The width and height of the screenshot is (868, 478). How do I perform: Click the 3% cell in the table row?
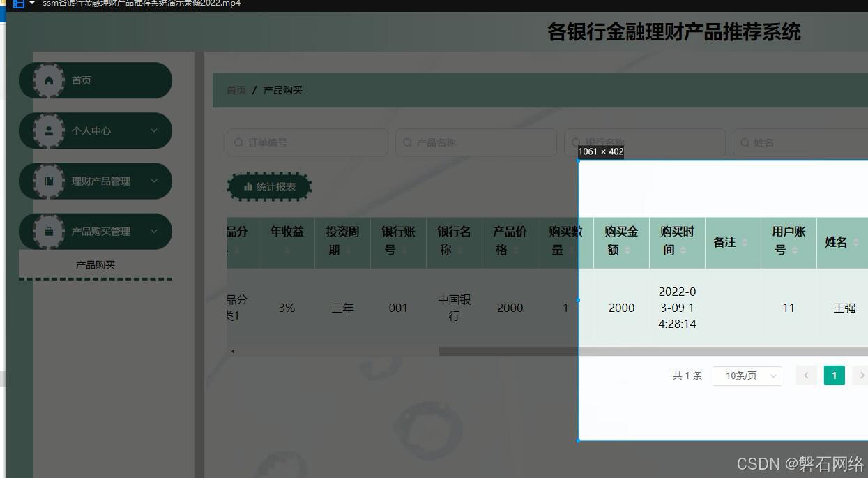[x=287, y=308]
